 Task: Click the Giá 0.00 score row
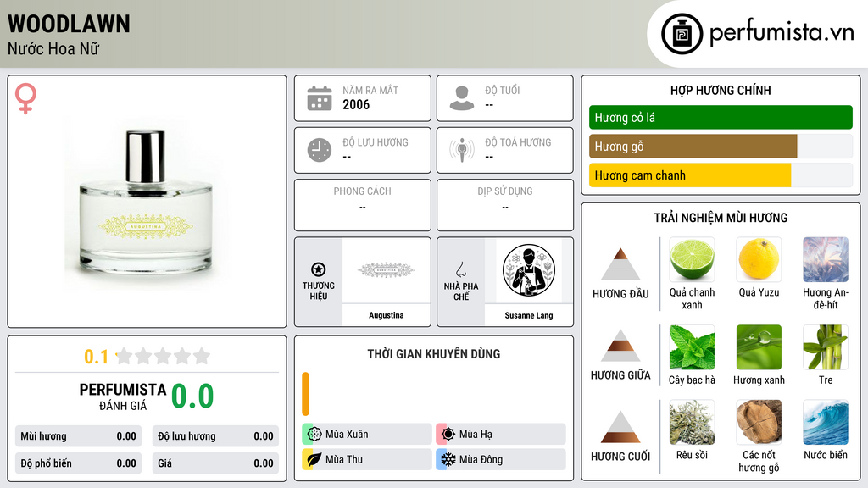(x=215, y=463)
